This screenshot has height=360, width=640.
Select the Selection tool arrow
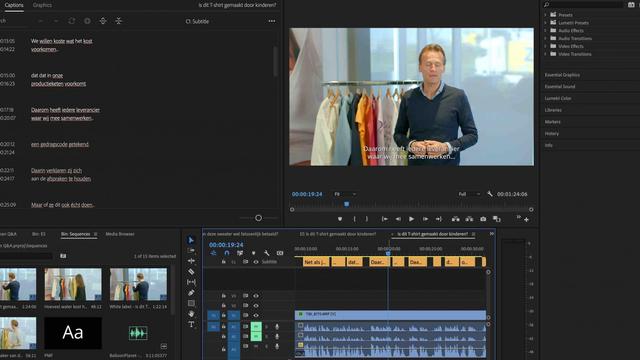click(191, 240)
